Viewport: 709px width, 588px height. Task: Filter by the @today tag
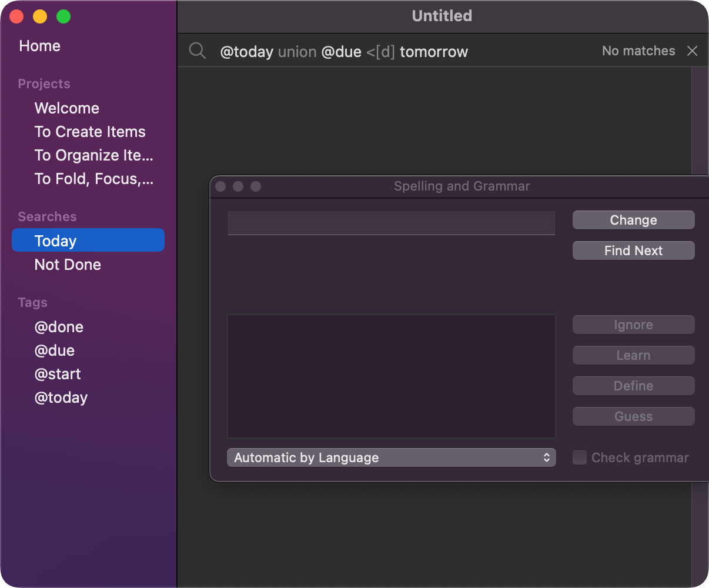61,397
